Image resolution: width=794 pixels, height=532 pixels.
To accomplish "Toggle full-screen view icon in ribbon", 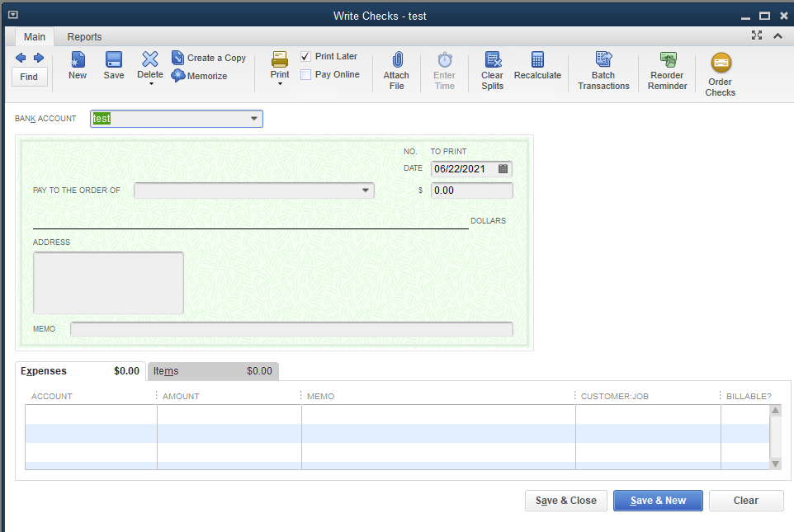I will (x=757, y=35).
